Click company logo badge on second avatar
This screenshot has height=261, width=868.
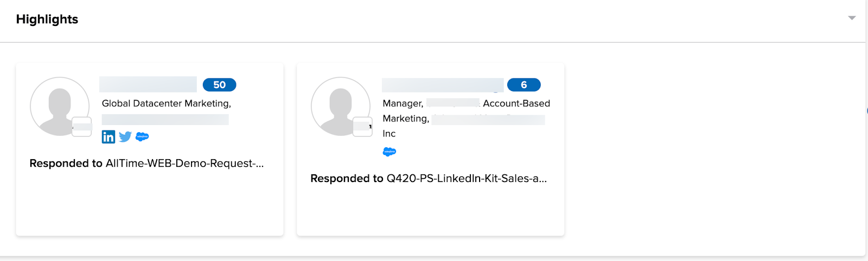(x=363, y=127)
